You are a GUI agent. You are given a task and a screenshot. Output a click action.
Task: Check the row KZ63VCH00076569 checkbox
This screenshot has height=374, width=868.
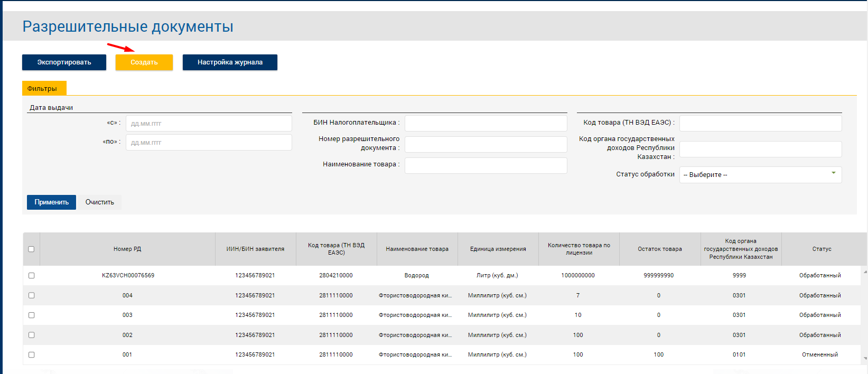31,276
